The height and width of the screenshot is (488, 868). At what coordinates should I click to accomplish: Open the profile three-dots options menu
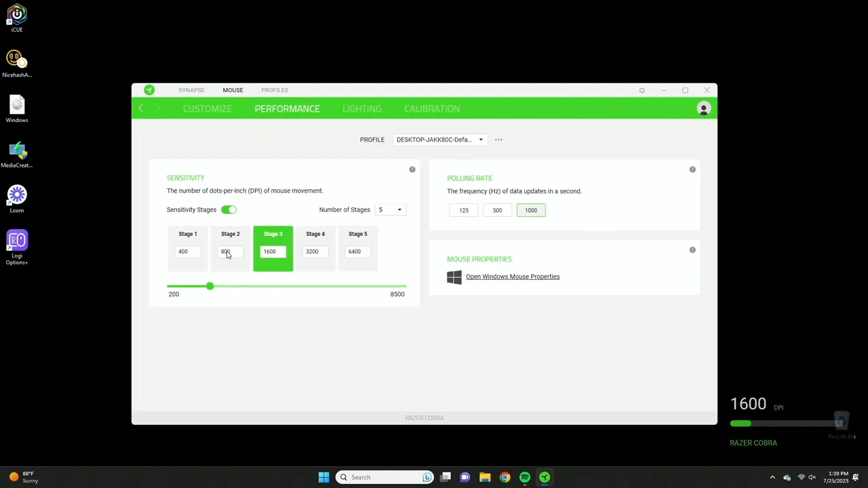[498, 140]
